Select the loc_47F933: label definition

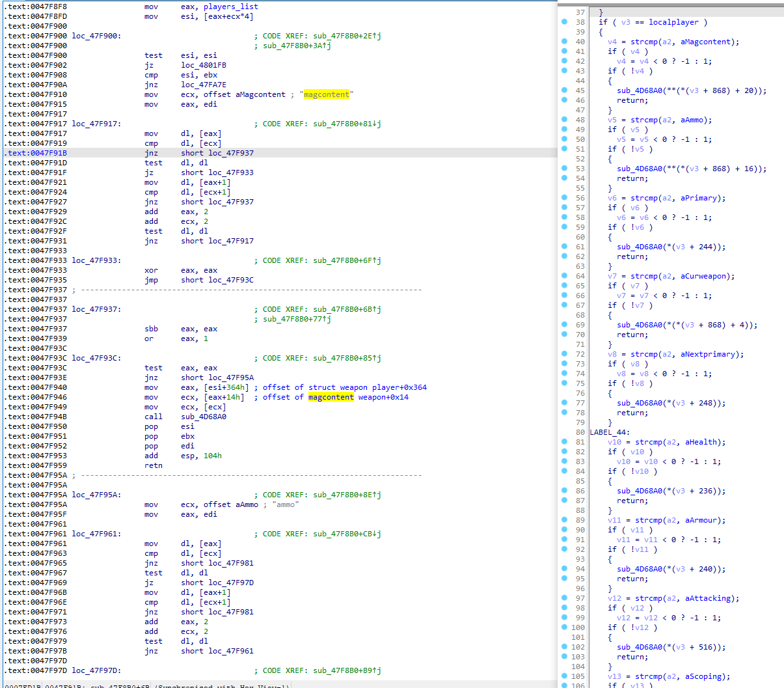pos(96,260)
